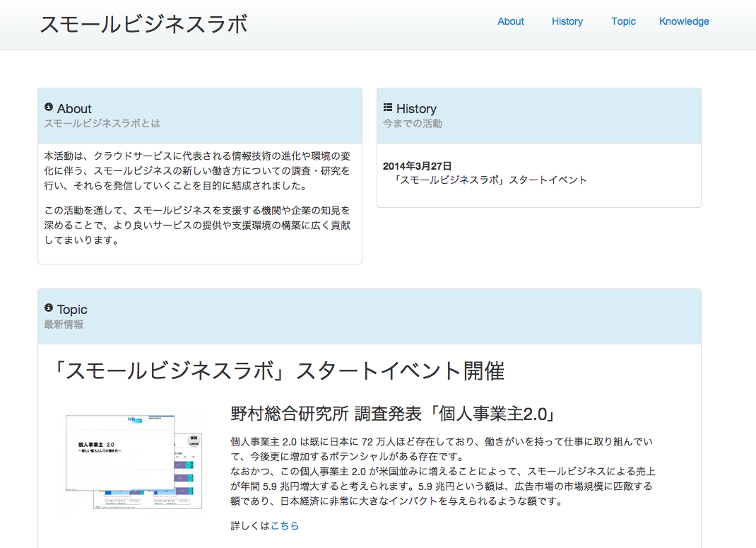Viewport: 756px width, 548px height.
Task: Click the 2014年3月27日 date entry
Action: pos(417,166)
